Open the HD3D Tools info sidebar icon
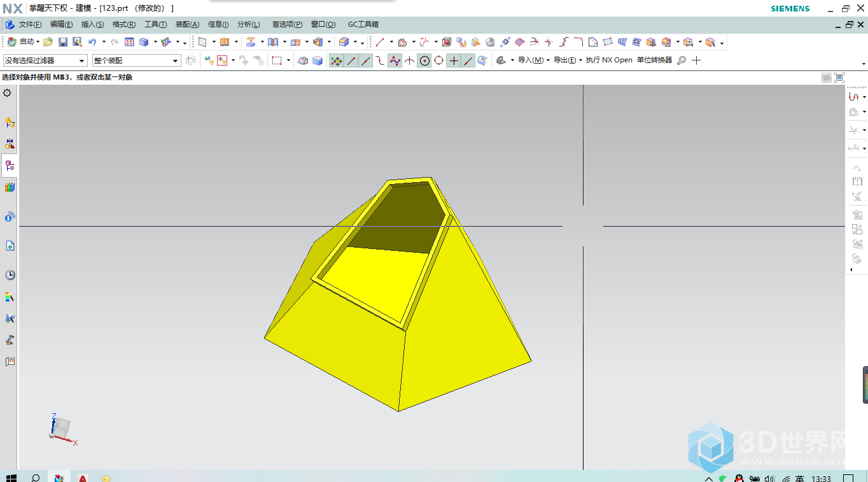 click(x=10, y=217)
